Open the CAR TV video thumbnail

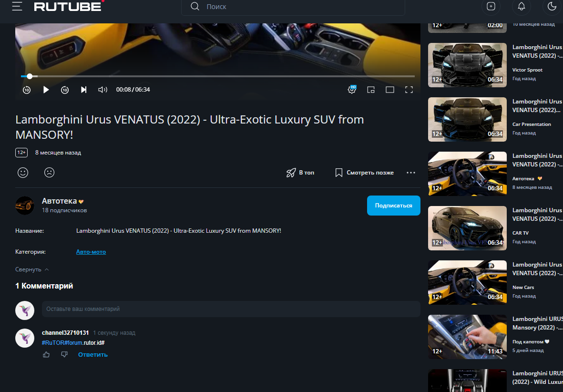click(x=467, y=228)
